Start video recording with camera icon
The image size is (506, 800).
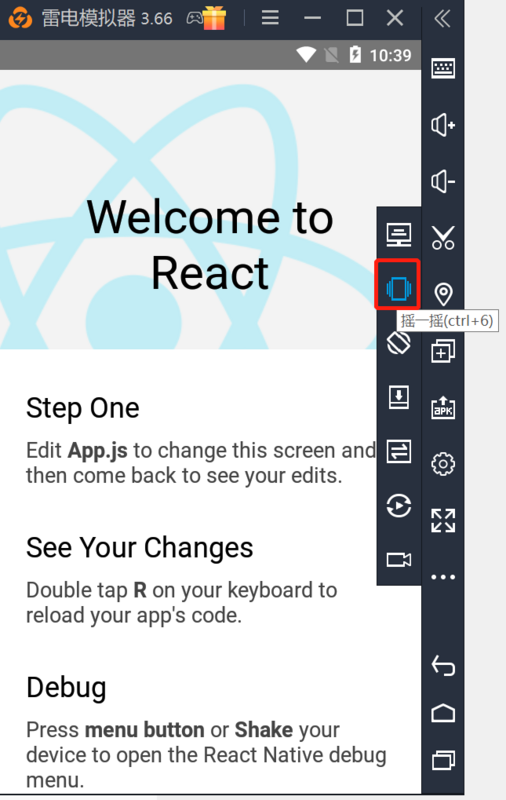[398, 560]
